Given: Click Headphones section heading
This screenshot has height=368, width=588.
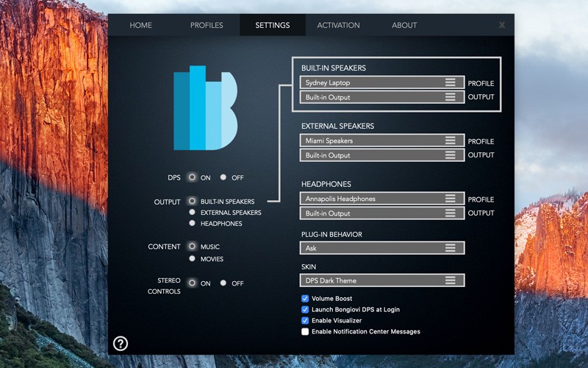Looking at the screenshot, I should (x=326, y=184).
